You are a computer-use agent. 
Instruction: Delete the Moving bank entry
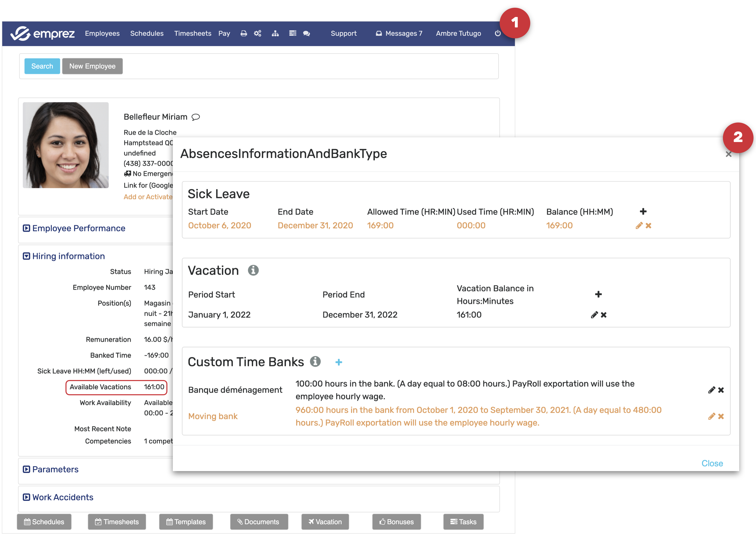pos(721,416)
